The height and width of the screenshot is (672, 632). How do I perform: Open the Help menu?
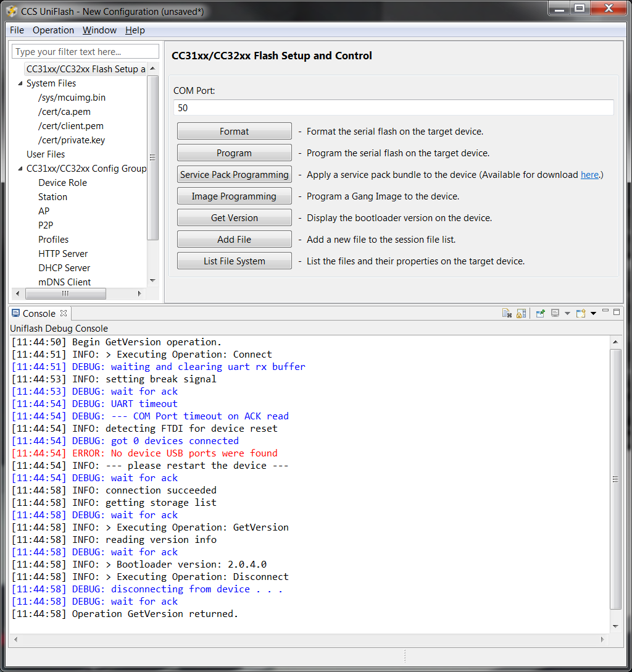tap(135, 30)
